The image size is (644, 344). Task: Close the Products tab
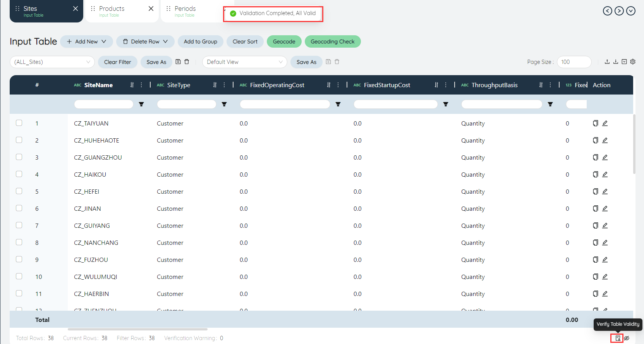[x=151, y=9]
